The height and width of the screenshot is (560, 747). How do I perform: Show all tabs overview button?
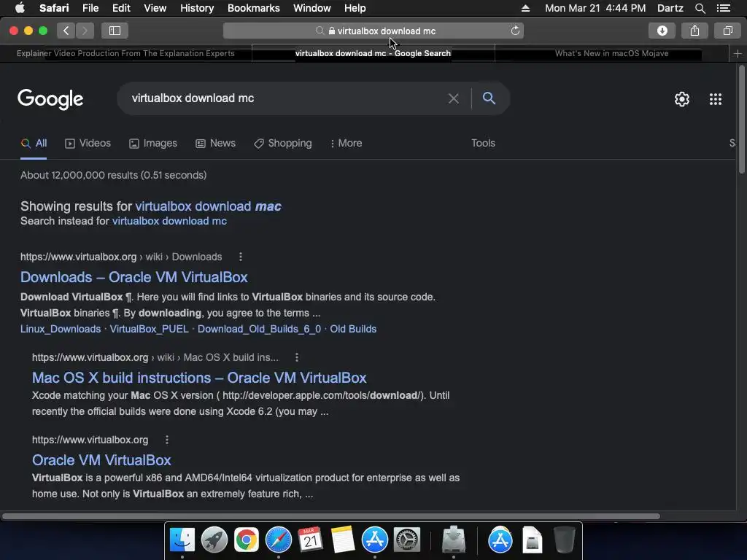pos(727,31)
